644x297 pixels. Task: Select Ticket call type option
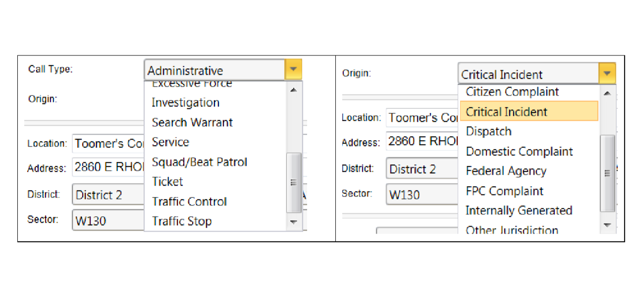pyautogui.click(x=167, y=182)
